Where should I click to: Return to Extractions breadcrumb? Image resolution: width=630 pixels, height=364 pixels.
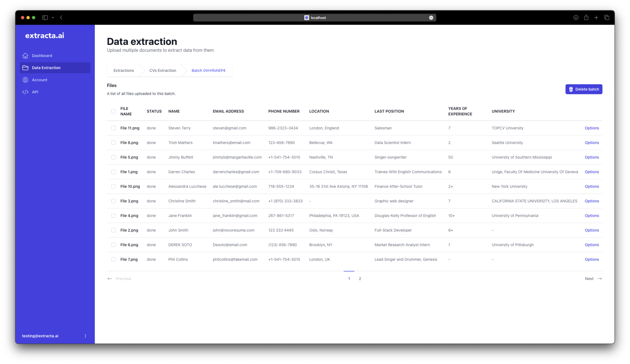[x=124, y=70]
